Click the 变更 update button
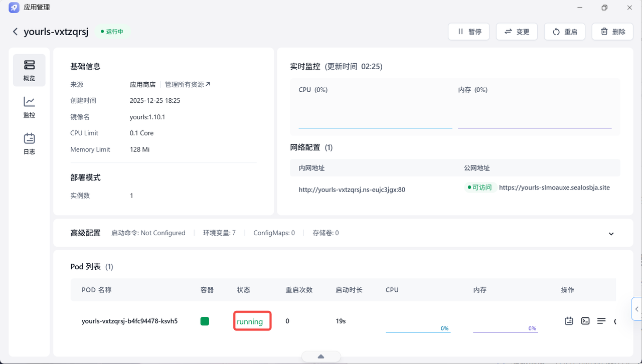This screenshot has width=642, height=364. click(x=517, y=32)
